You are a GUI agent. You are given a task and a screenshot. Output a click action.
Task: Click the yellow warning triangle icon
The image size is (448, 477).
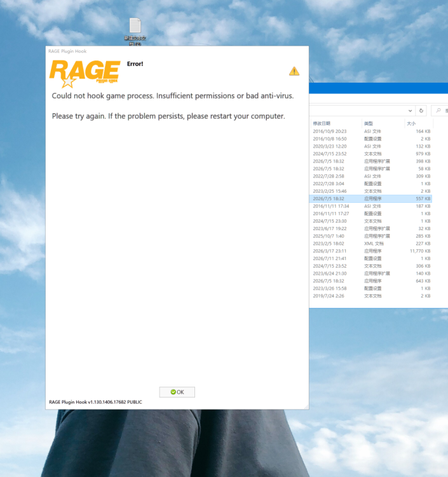click(x=294, y=71)
